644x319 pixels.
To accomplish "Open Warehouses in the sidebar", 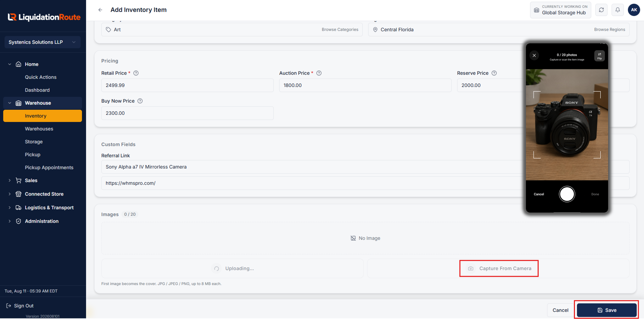I will pos(39,129).
